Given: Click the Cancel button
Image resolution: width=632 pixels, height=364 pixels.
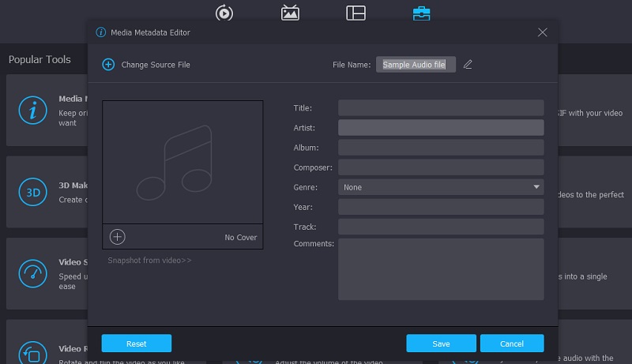Looking at the screenshot, I should tap(511, 343).
